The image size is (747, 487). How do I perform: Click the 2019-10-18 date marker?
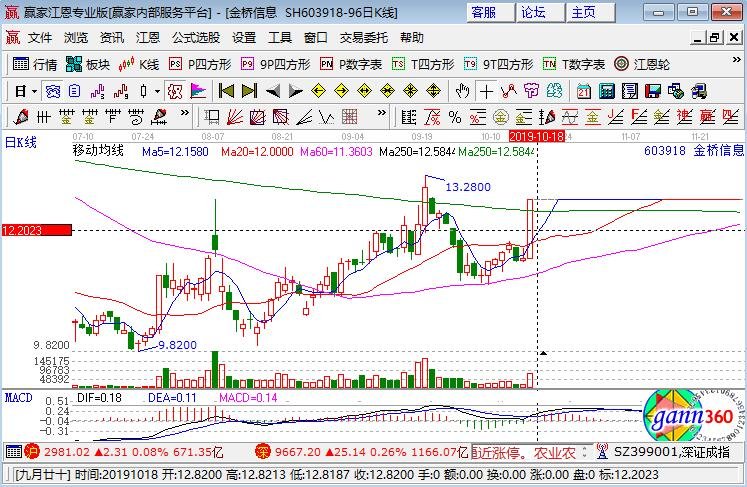(537, 137)
